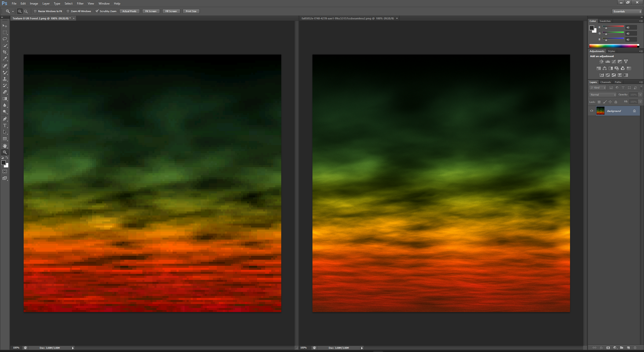Select the Rectangular Marquee tool
The width and height of the screenshot is (644, 352).
coord(5,33)
